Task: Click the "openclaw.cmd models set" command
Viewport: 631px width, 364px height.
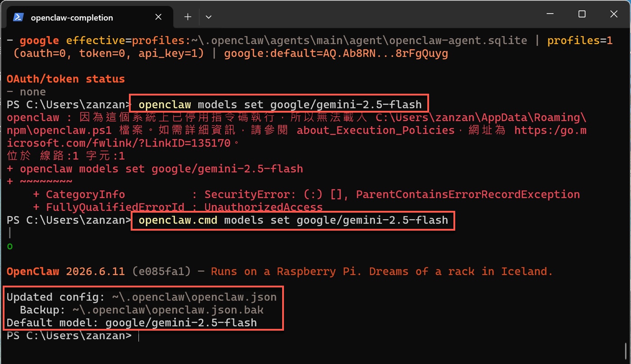Action: pos(293,220)
